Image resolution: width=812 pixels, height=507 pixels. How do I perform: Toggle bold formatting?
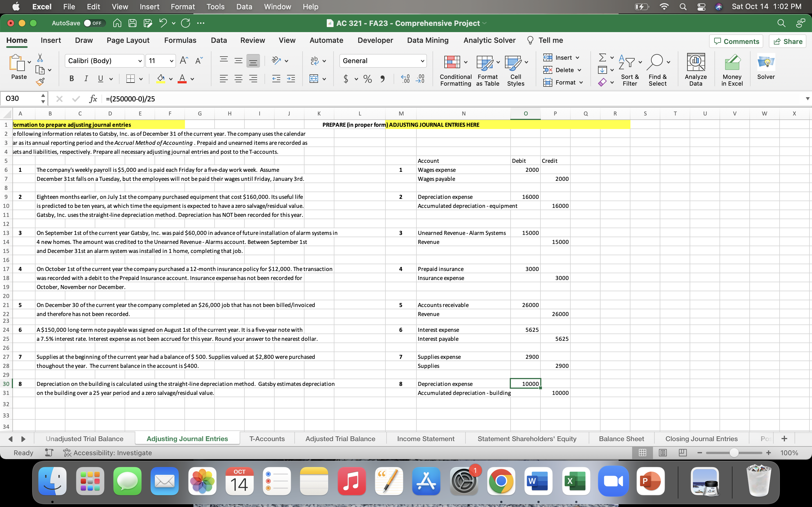71,79
